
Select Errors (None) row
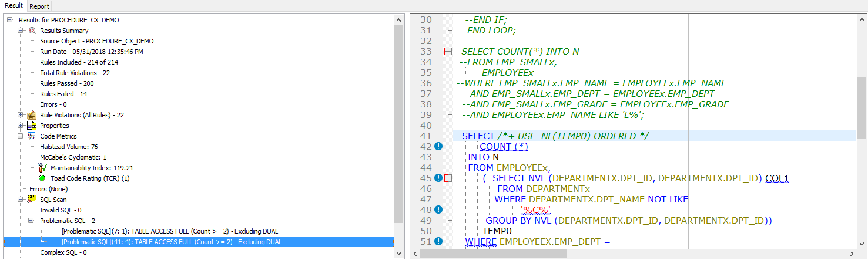pyautogui.click(x=49, y=189)
